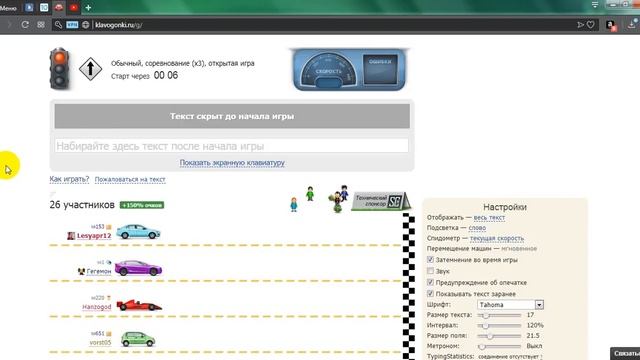This screenshot has width=640, height=360.
Task: Open the vorst05 player profile link
Action: click(x=100, y=342)
